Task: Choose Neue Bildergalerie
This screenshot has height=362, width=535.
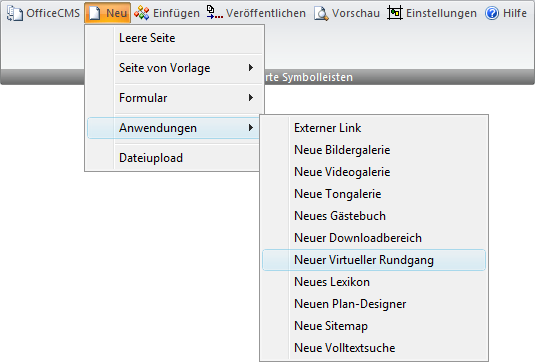Action: pos(374,150)
